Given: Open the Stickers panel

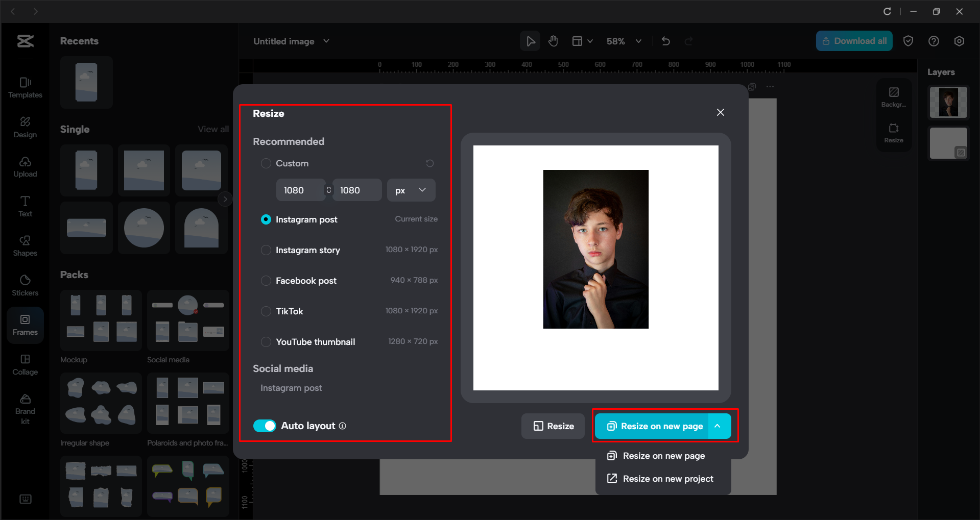Looking at the screenshot, I should [25, 285].
